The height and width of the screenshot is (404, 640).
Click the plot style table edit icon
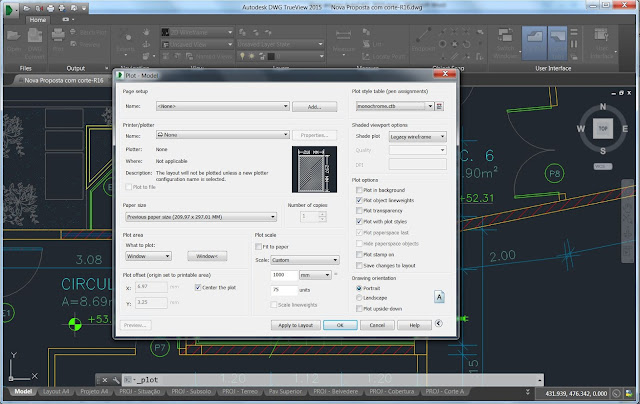440,105
